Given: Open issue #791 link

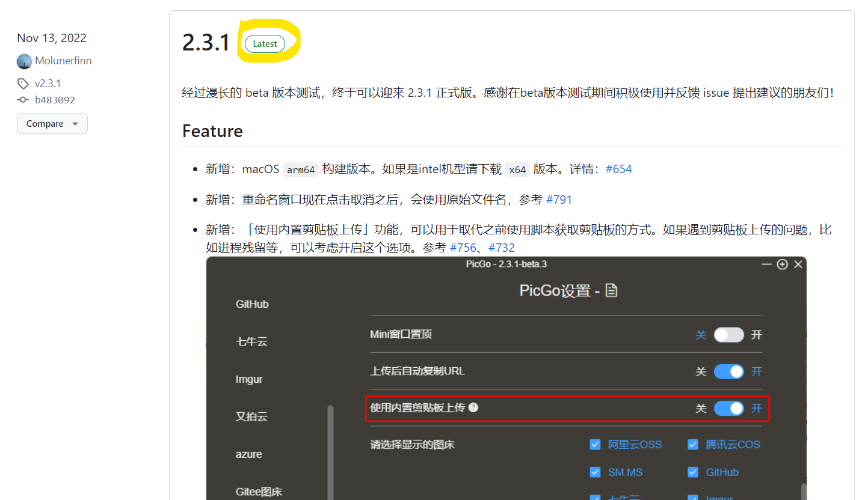Looking at the screenshot, I should pyautogui.click(x=559, y=200).
